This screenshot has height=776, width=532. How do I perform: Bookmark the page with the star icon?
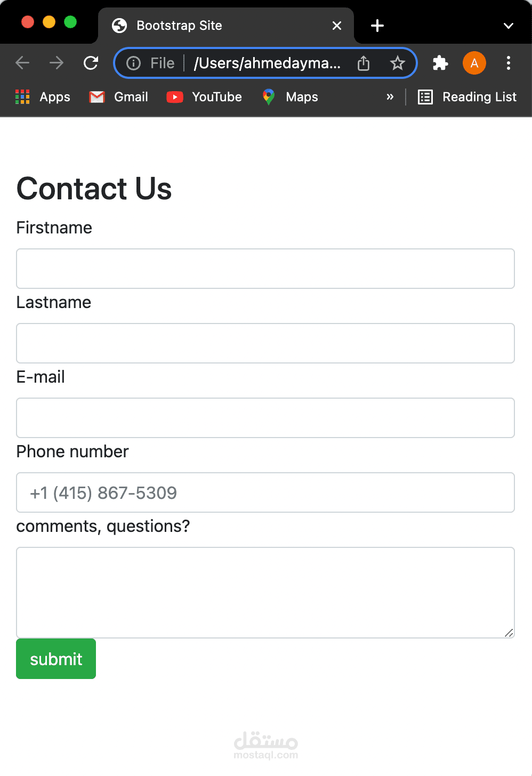397,63
